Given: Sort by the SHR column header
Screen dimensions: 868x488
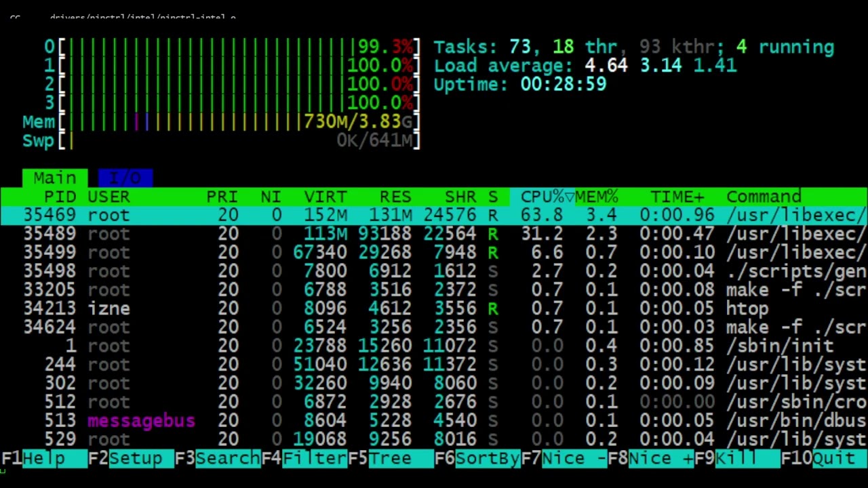Looking at the screenshot, I should pyautogui.click(x=460, y=197).
